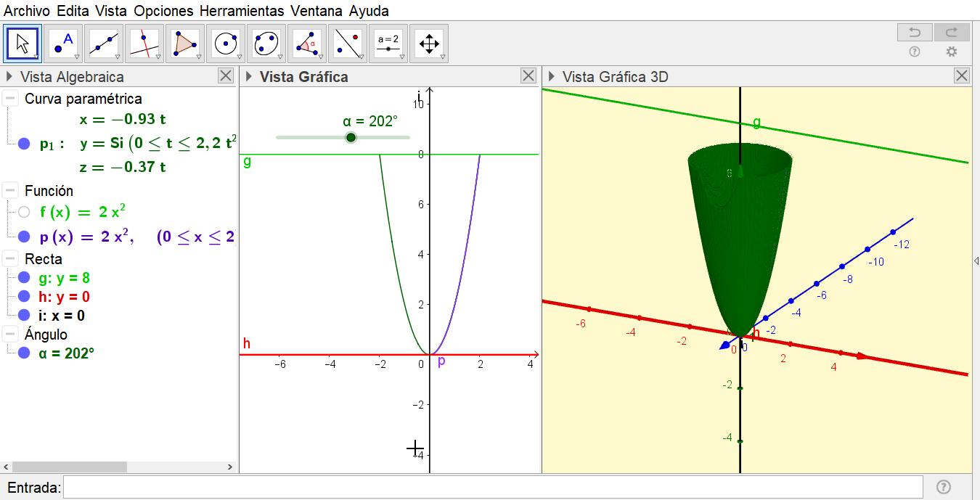Toggle visibility of curve p₁
The image size is (980, 500).
coord(24,144)
